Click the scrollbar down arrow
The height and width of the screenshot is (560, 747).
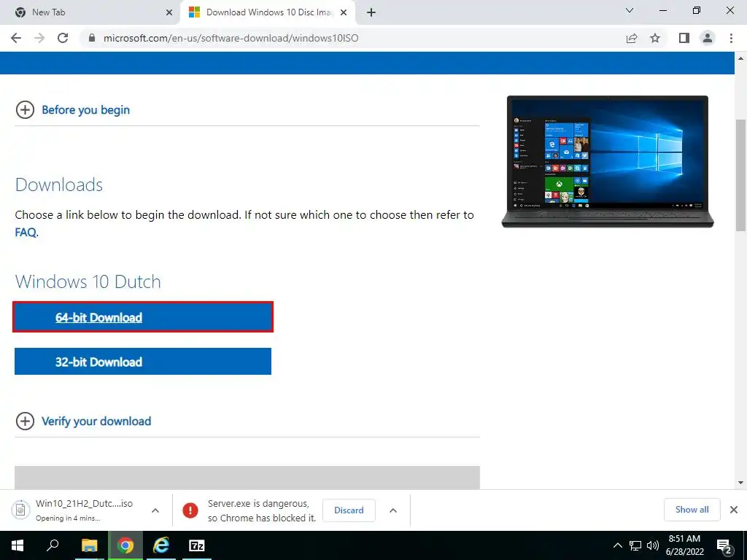741,483
